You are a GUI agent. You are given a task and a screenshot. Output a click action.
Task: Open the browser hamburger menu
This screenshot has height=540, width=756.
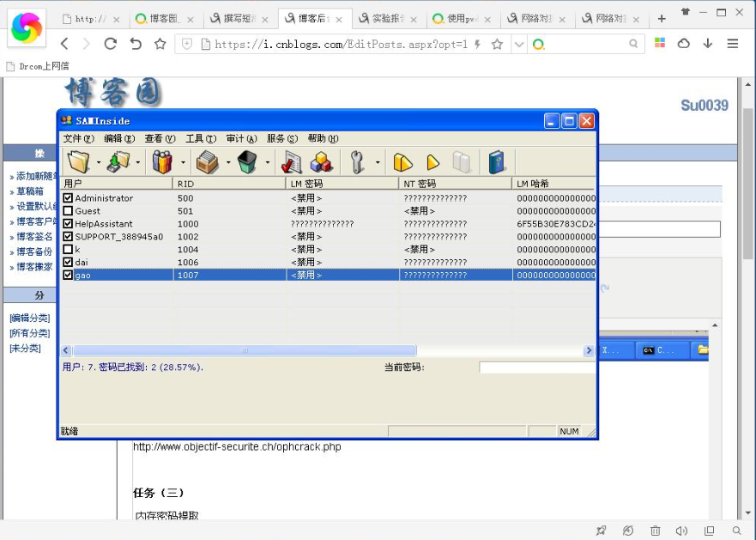(x=733, y=44)
